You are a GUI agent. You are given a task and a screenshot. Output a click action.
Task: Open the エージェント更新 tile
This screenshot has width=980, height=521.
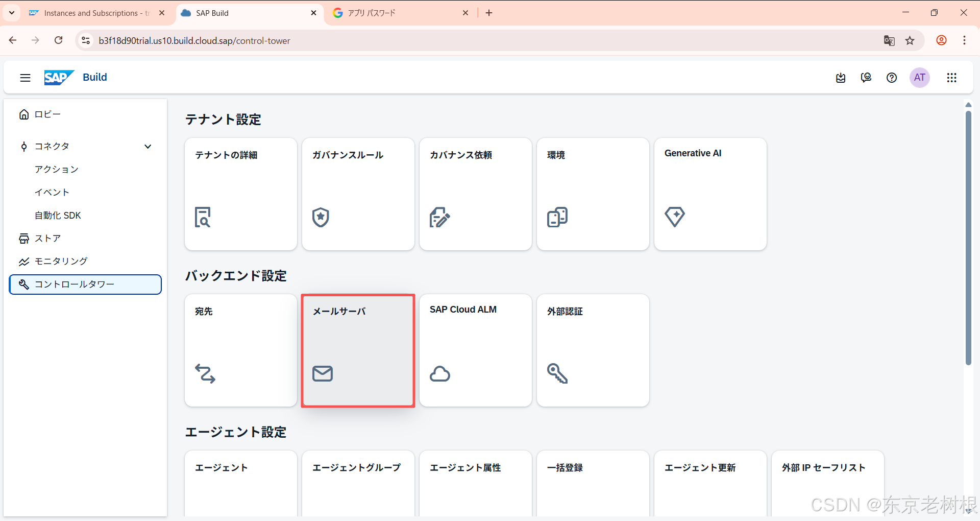click(710, 484)
